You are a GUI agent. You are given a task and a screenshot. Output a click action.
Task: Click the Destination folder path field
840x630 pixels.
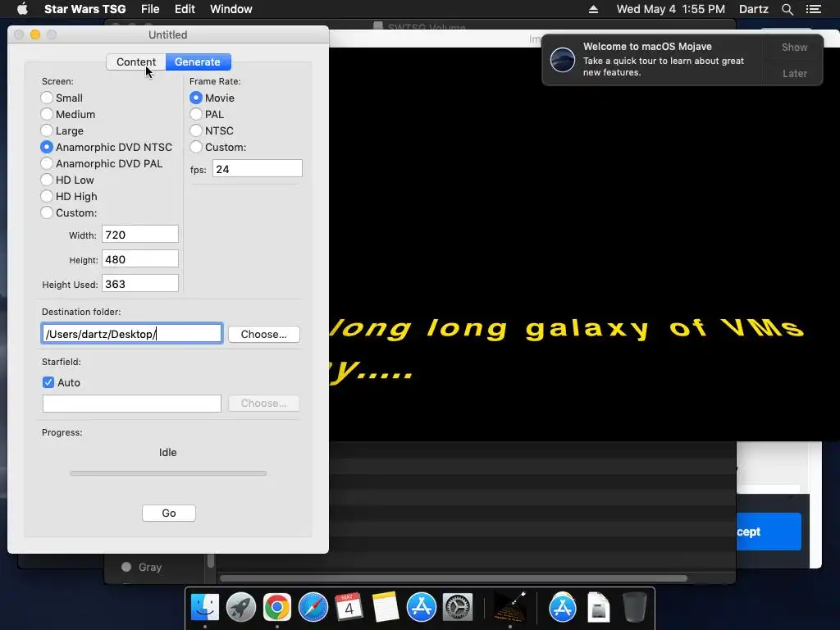[x=132, y=333]
